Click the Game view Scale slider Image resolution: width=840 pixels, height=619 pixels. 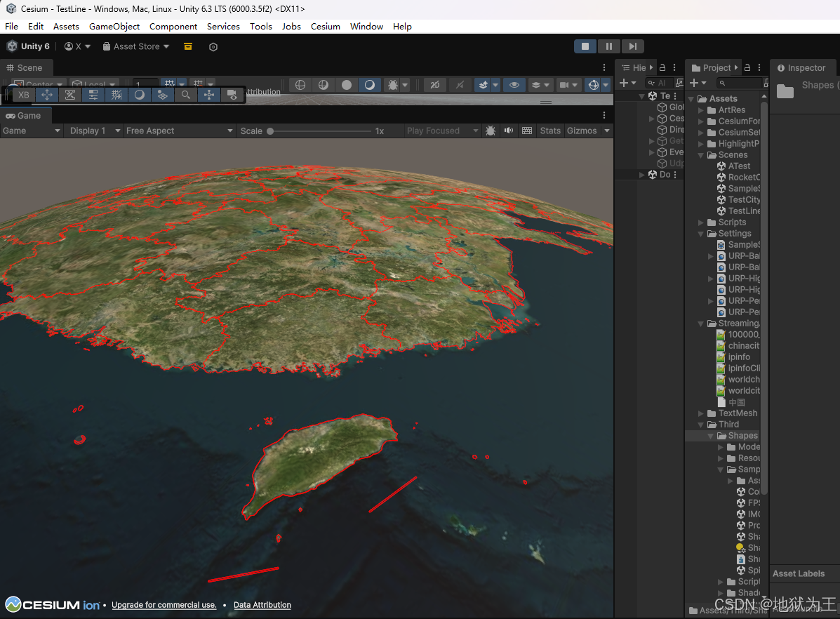pos(316,131)
